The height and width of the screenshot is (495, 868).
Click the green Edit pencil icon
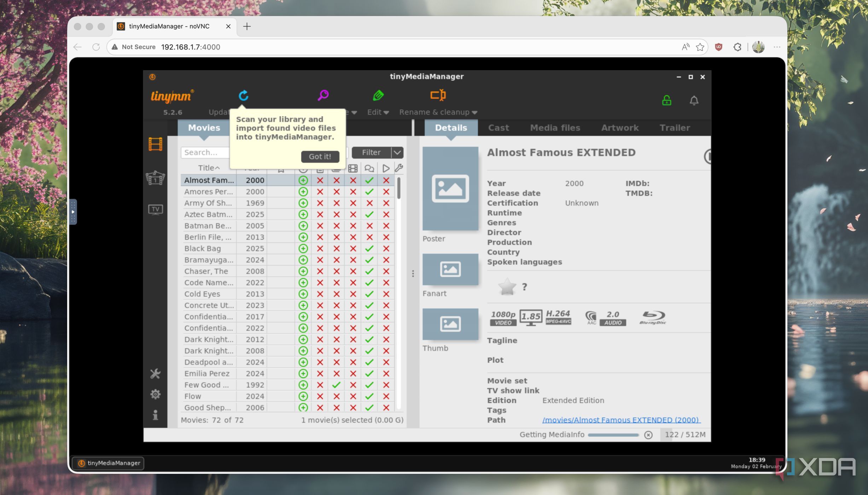378,95
